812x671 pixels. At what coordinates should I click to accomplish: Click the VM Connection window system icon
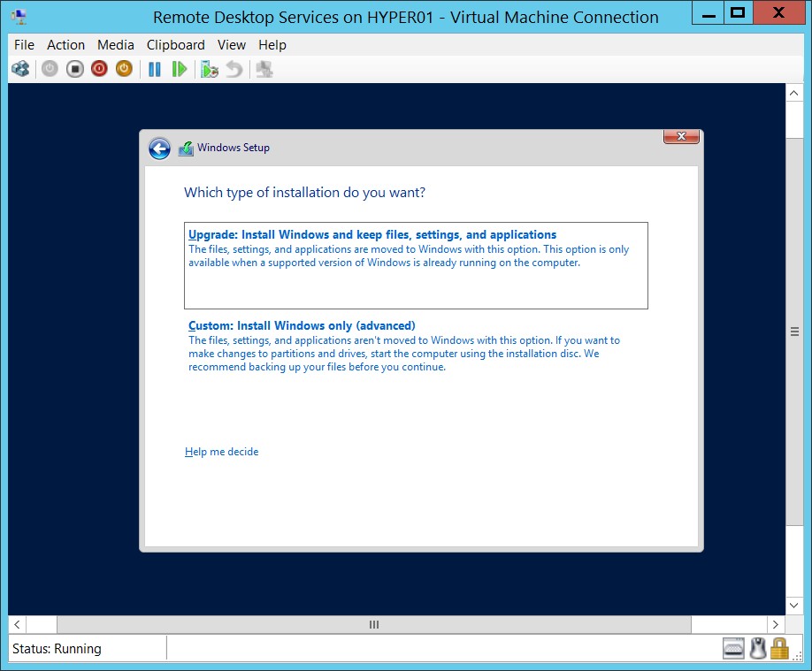(19, 17)
